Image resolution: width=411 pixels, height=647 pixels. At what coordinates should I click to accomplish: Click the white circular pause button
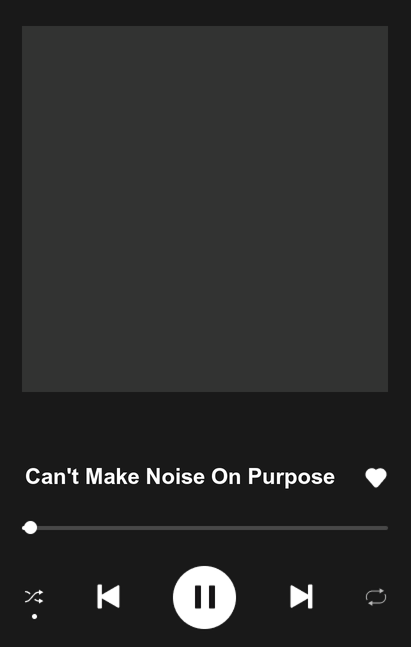click(x=204, y=597)
